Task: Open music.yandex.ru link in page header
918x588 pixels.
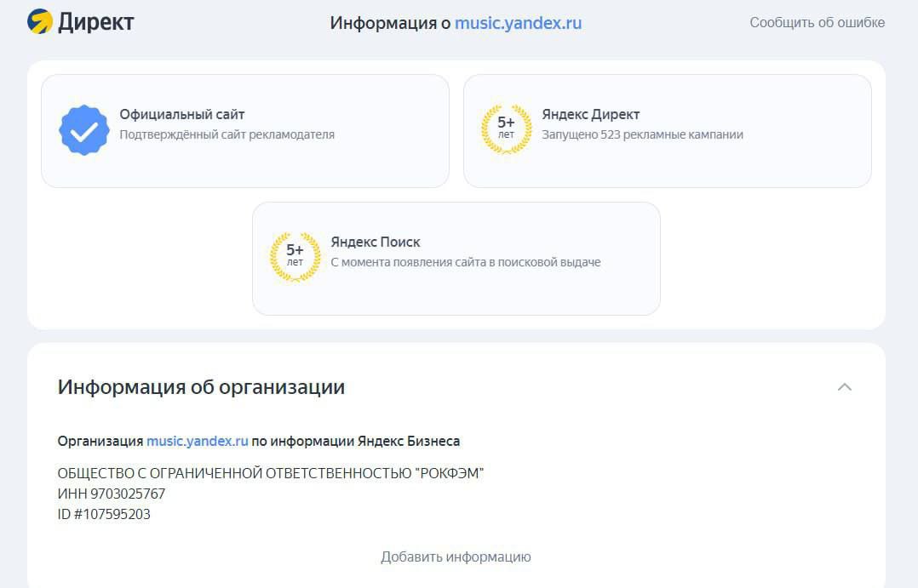Action: [518, 23]
